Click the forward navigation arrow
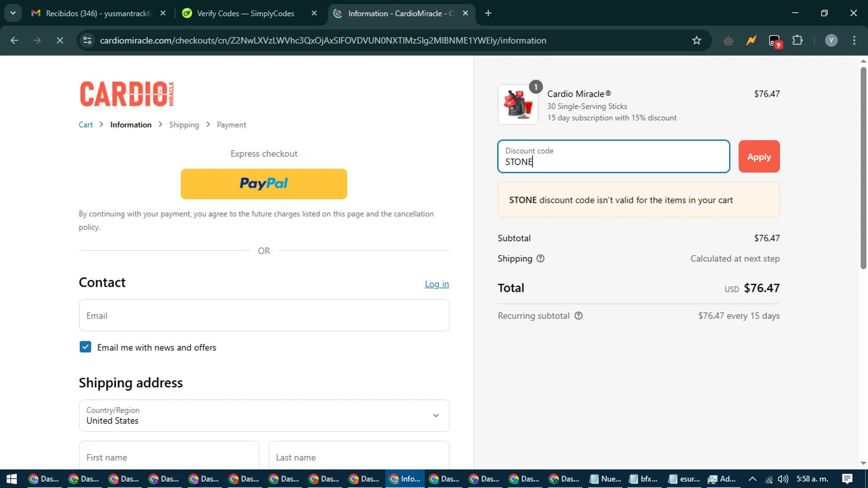868x488 pixels. click(x=37, y=41)
